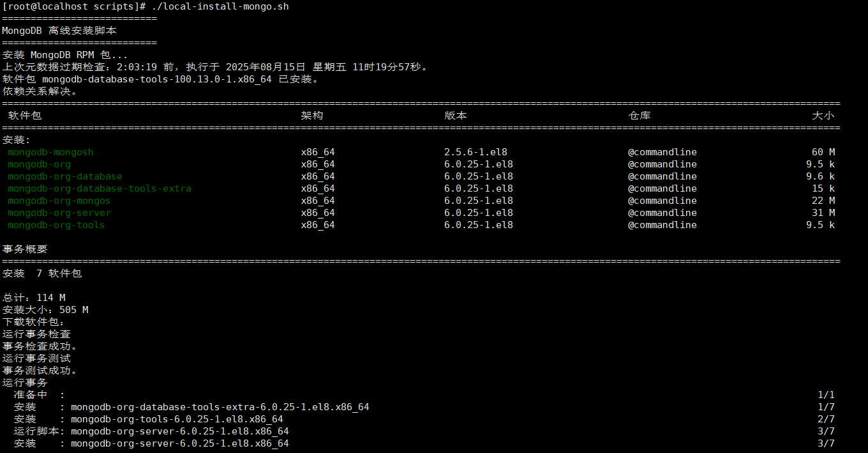Viewport: 868px width, 453px height.
Task: Click the "准备中" step label
Action: click(31, 395)
